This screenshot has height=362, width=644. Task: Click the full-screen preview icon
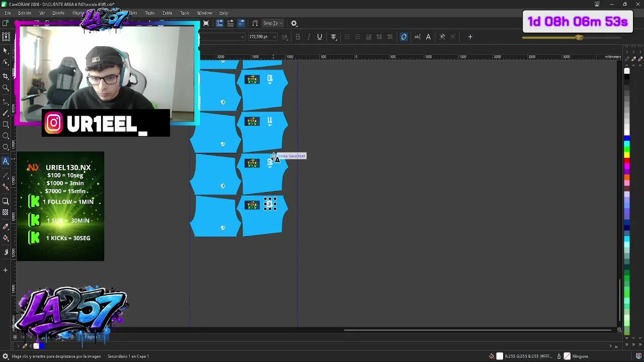click(x=206, y=23)
